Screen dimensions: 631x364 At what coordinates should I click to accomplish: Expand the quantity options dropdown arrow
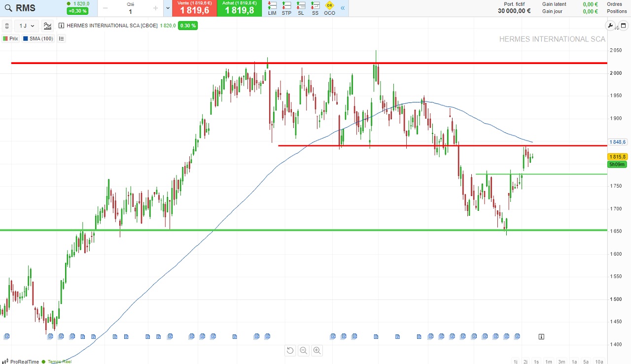click(x=168, y=8)
